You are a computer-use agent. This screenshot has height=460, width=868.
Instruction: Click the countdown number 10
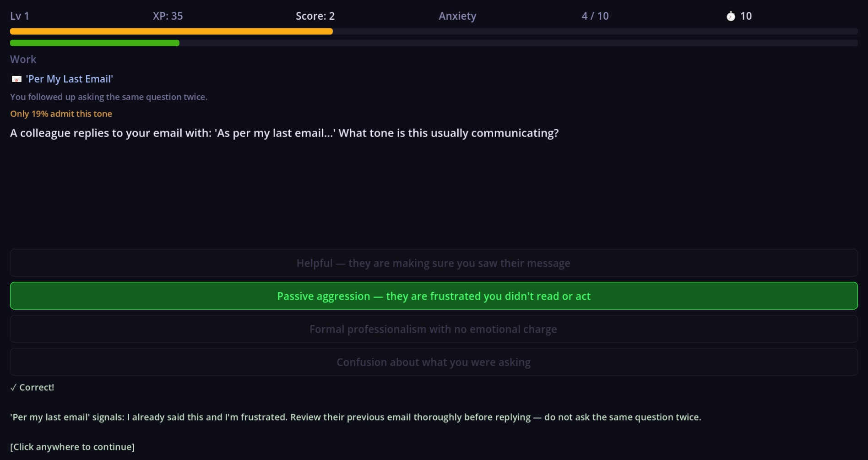pos(746,16)
